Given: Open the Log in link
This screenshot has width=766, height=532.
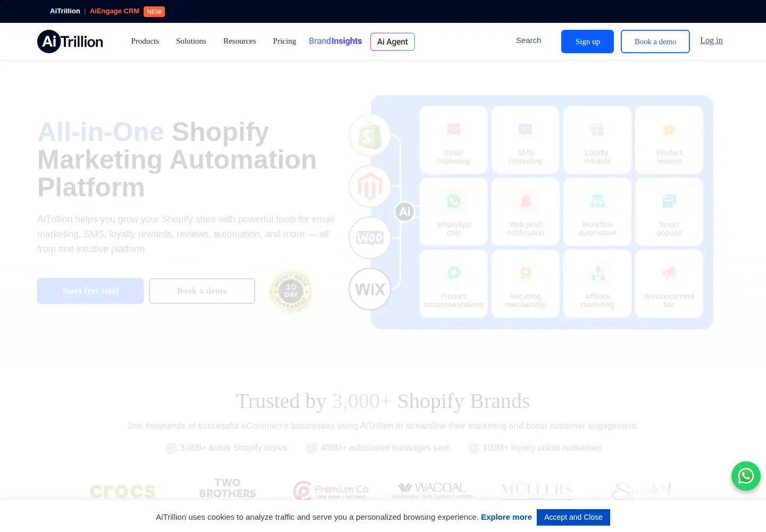Looking at the screenshot, I should [711, 40].
